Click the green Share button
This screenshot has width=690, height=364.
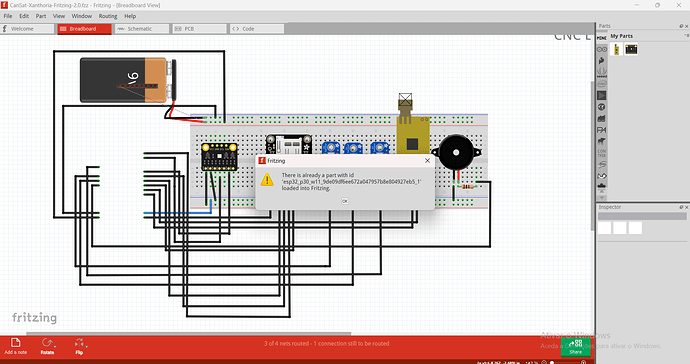coord(576,347)
